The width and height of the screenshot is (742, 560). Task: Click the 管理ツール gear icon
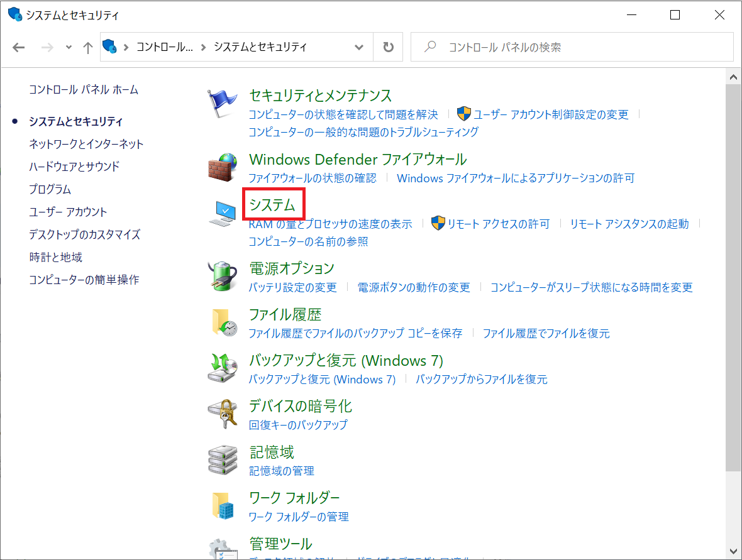point(223,549)
